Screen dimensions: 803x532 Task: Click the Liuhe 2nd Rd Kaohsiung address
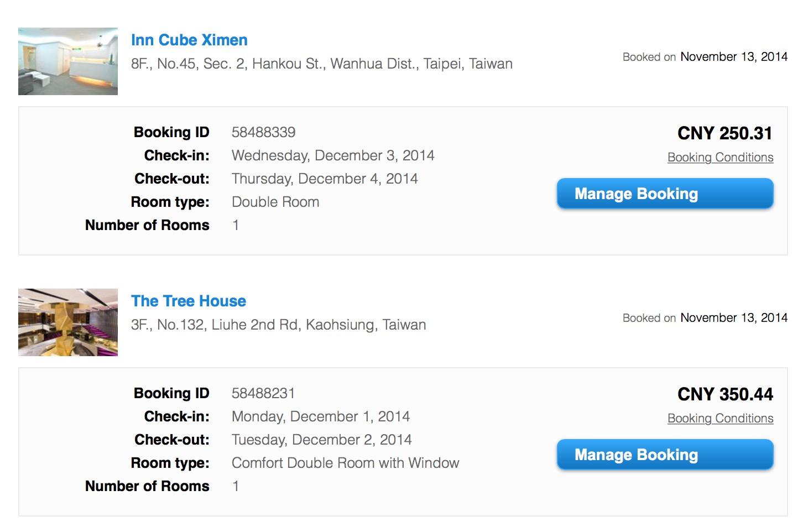(278, 325)
